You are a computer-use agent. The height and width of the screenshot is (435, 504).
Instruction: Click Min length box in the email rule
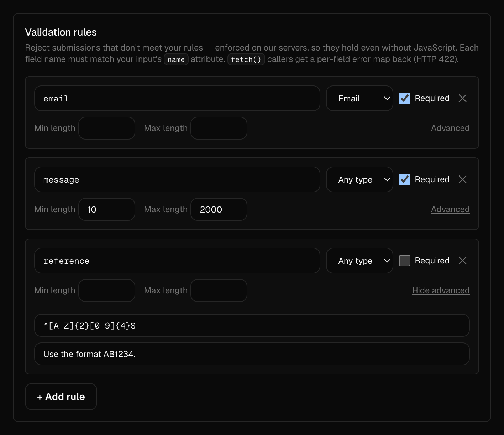[107, 128]
